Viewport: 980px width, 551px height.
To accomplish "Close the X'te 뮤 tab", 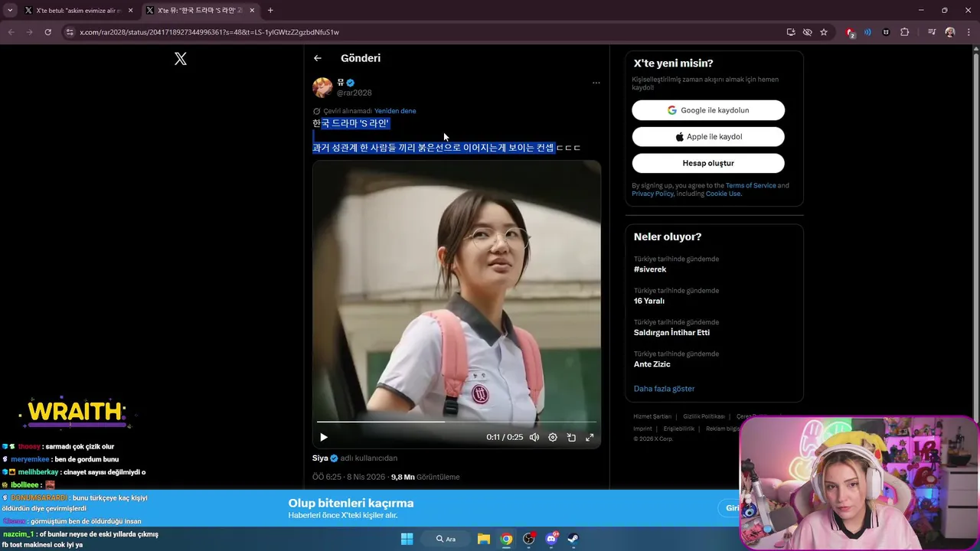I will (252, 11).
